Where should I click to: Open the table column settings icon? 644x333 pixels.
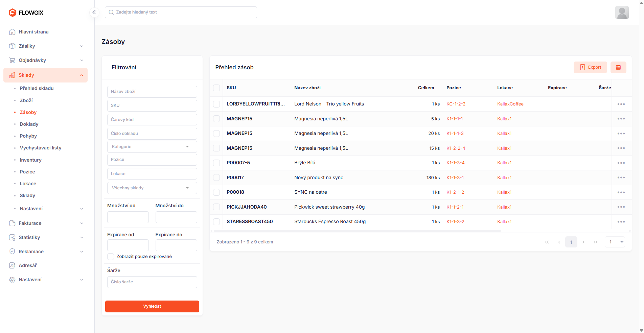[x=618, y=67]
